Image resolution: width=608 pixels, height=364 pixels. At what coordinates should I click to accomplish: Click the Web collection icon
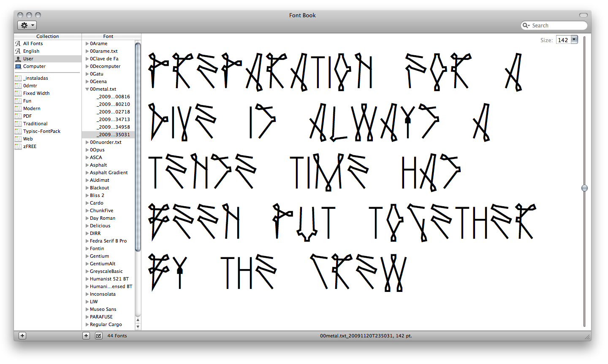(x=18, y=139)
